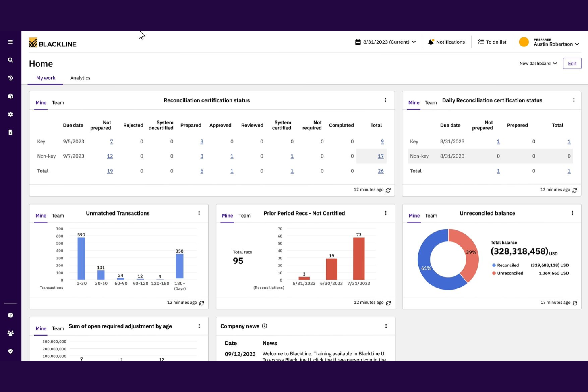Viewport: 588px width, 392px height.
Task: Click total balance (328,318,458)
Action: [x=520, y=251]
